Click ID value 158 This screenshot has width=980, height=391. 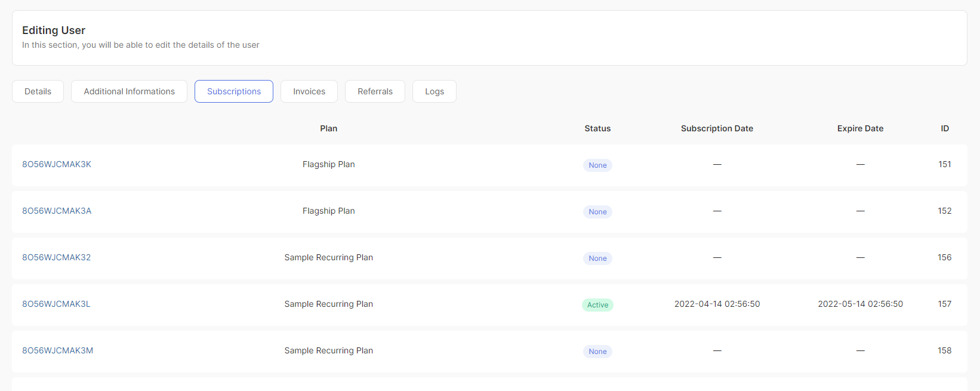click(x=945, y=350)
